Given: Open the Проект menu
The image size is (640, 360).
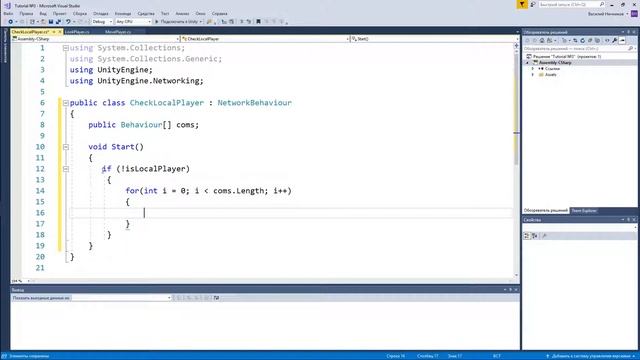Looking at the screenshot, I should pyautogui.click(x=60, y=13).
